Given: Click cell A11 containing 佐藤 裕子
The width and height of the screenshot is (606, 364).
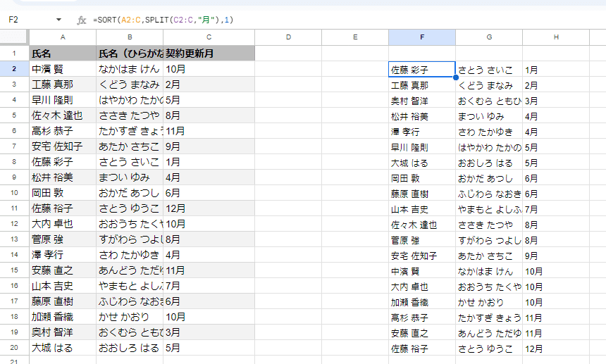Looking at the screenshot, I should [63, 208].
